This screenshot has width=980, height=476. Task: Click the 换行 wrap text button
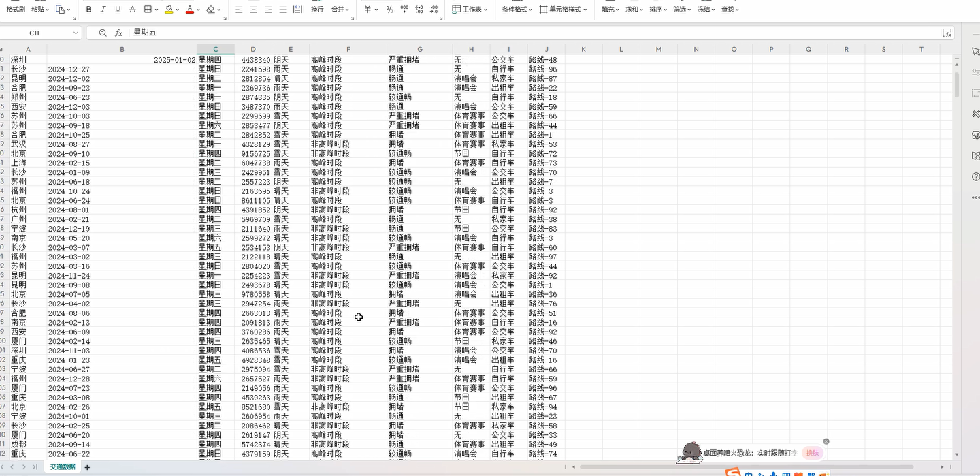click(x=317, y=10)
